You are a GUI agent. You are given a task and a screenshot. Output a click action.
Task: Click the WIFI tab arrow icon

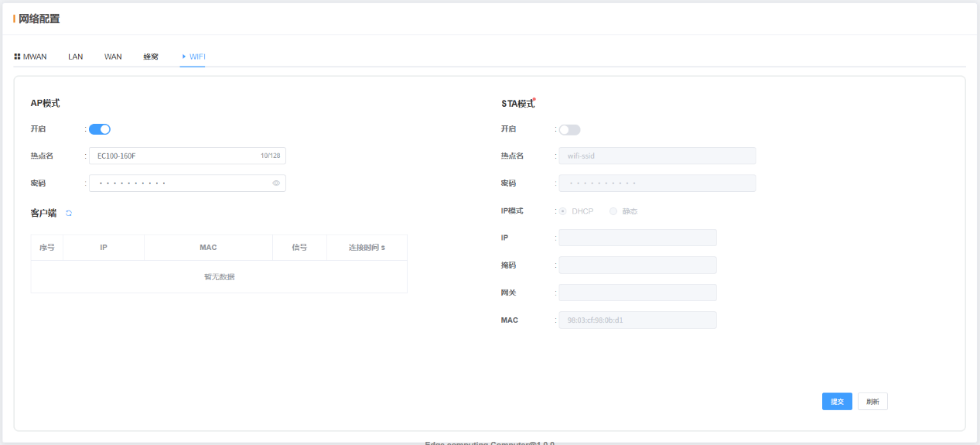click(x=184, y=56)
